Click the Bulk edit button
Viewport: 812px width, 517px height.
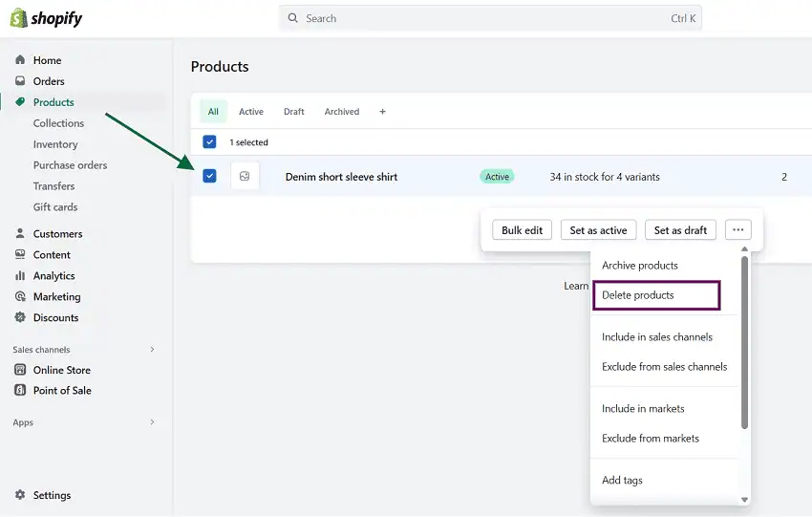(523, 230)
